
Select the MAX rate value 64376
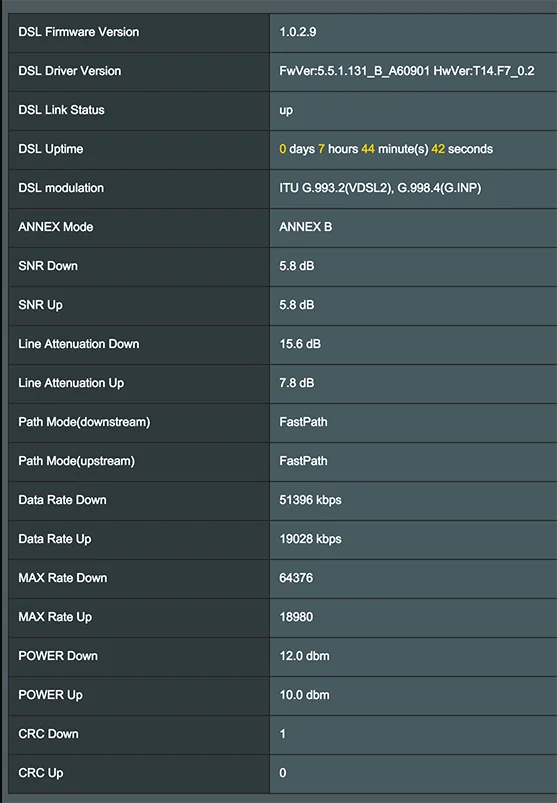click(296, 578)
